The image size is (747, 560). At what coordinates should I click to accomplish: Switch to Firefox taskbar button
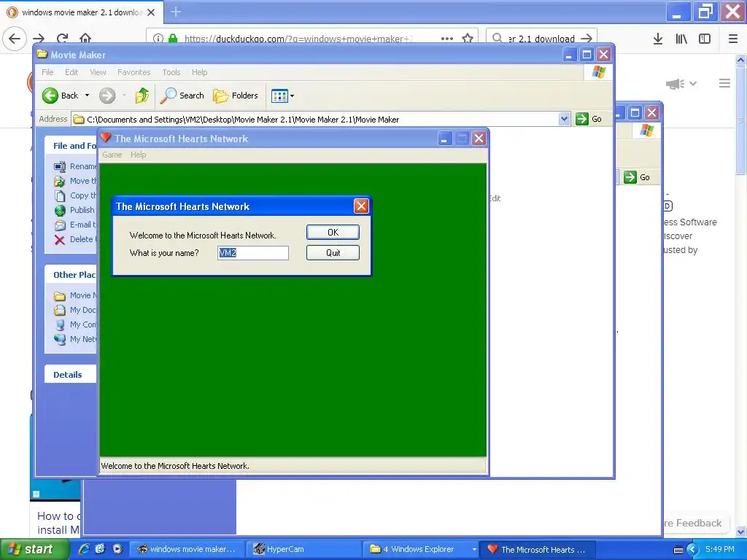(187, 549)
